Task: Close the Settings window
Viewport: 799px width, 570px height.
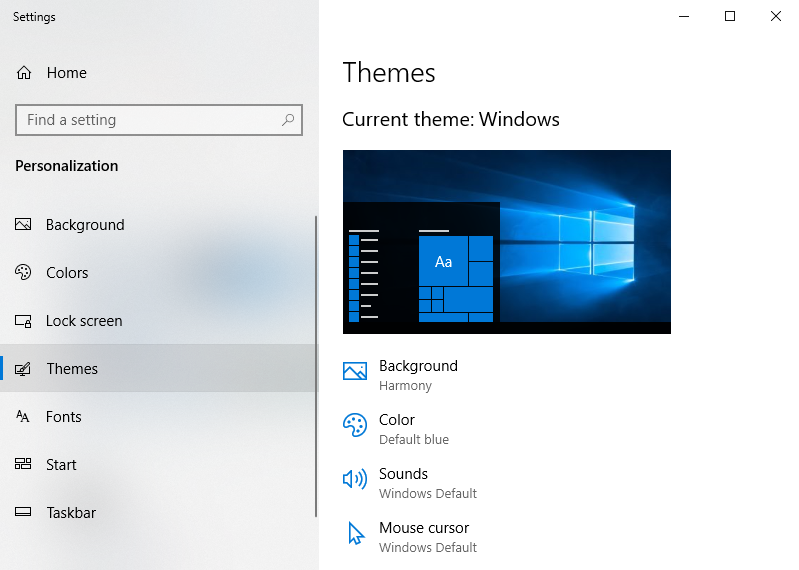Action: (776, 16)
